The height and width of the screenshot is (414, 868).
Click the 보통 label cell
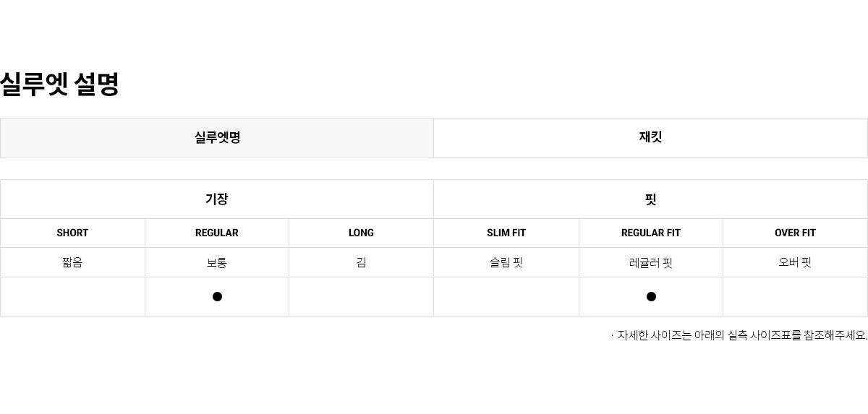click(x=217, y=262)
